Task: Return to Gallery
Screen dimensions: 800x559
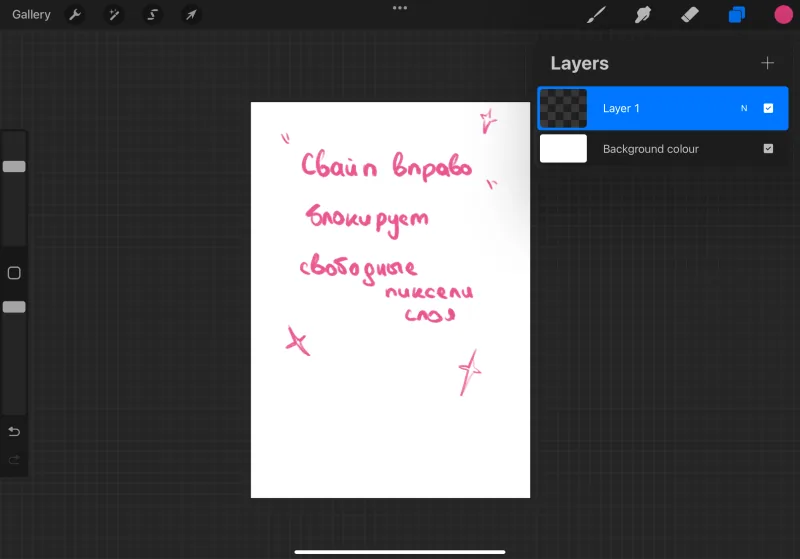Action: (x=31, y=14)
